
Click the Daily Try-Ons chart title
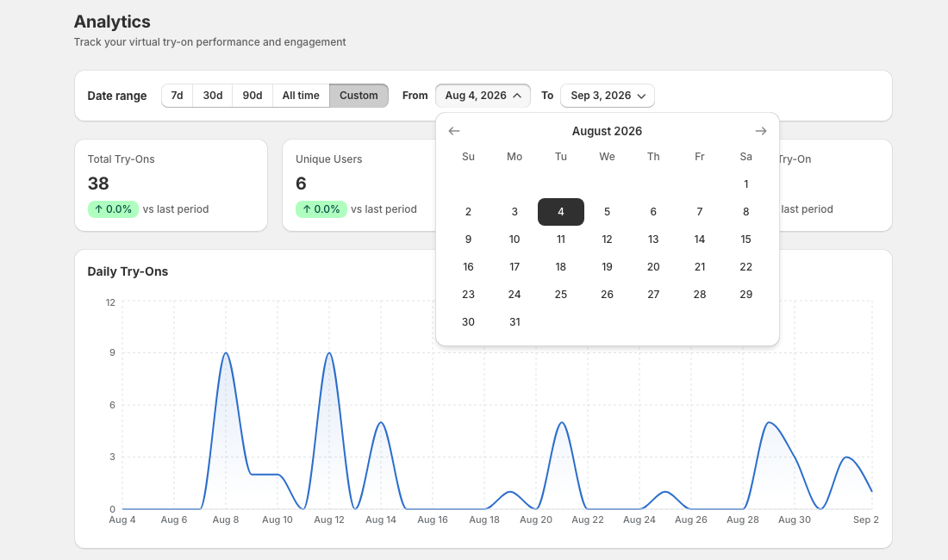click(x=128, y=272)
